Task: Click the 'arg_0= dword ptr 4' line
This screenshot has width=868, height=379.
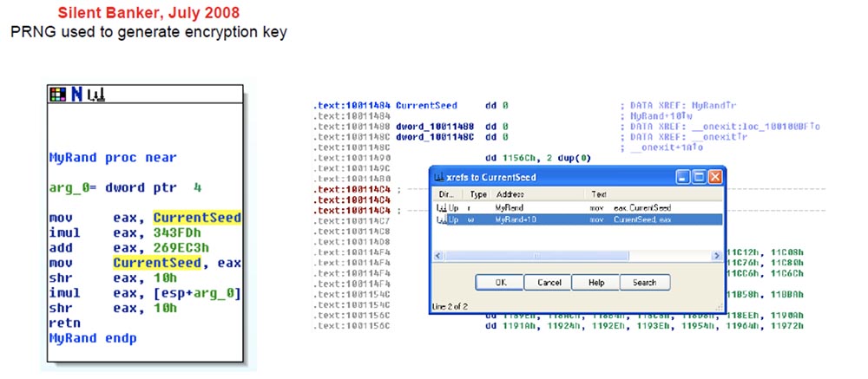Action: [x=125, y=188]
